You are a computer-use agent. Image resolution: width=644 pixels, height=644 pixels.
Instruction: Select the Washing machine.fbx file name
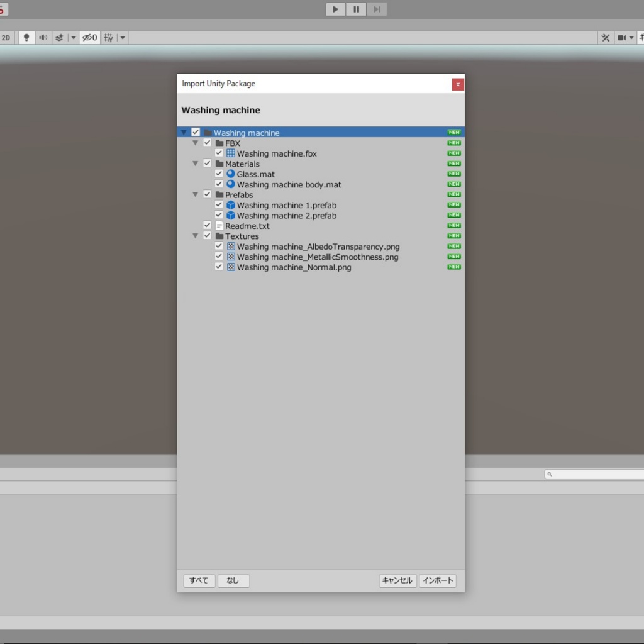pos(277,153)
